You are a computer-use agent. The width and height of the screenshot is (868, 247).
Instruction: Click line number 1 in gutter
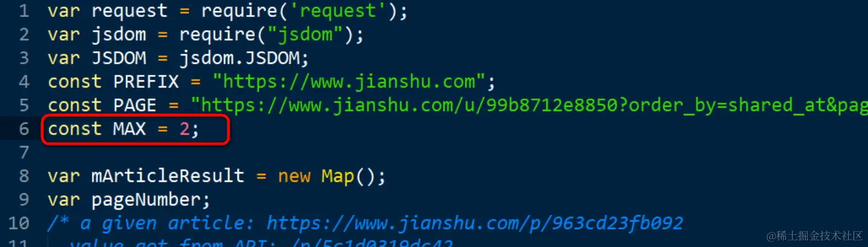(x=24, y=11)
